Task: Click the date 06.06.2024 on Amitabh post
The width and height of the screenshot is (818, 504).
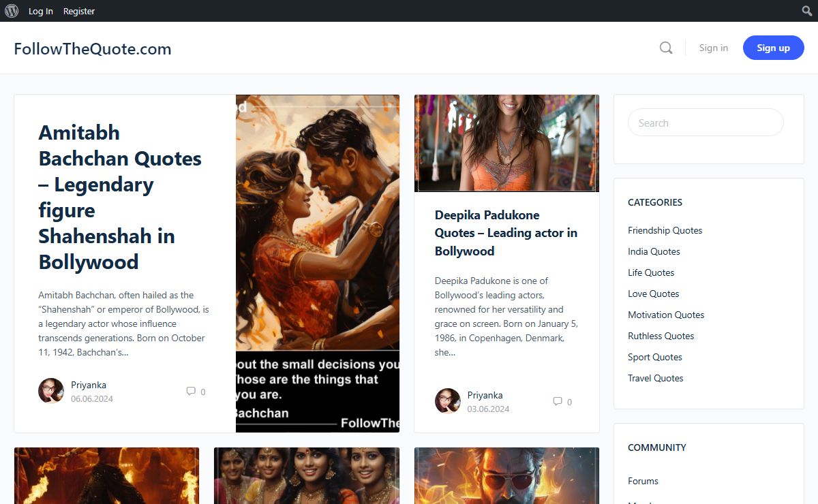Action: coord(92,398)
